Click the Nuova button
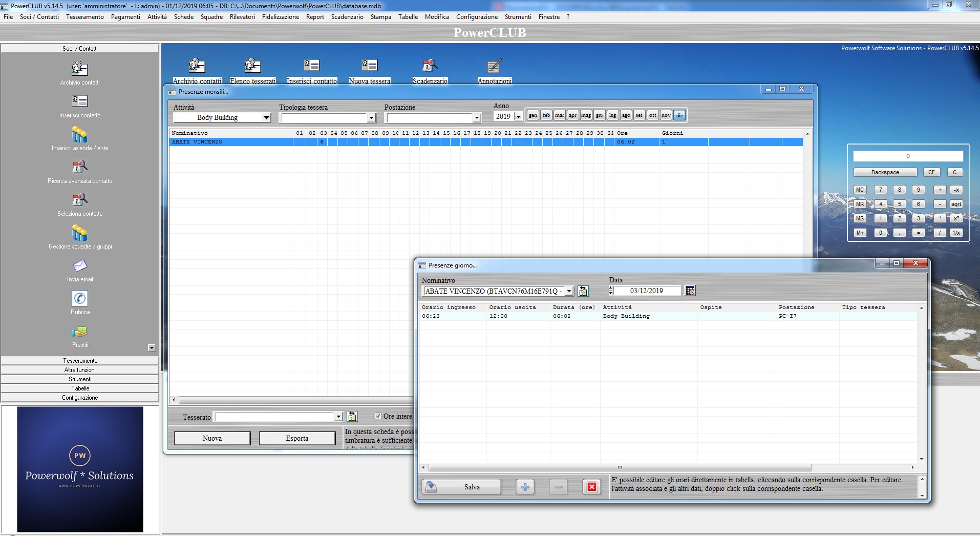The width and height of the screenshot is (980, 536). click(x=212, y=438)
